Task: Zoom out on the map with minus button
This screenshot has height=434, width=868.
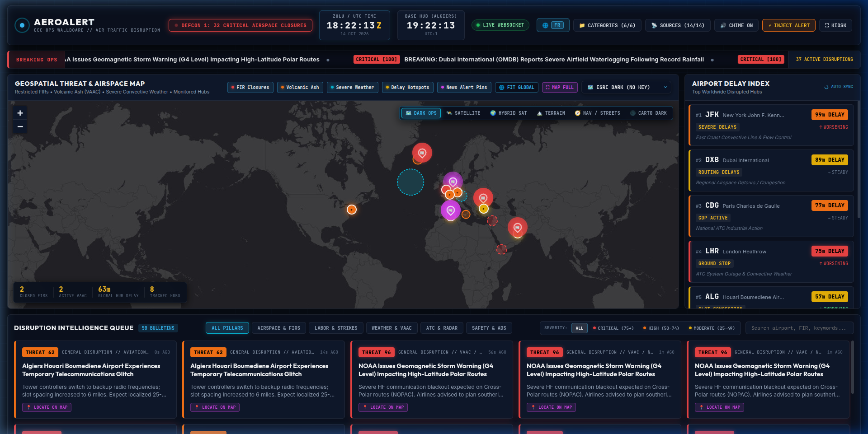Action: [x=20, y=126]
